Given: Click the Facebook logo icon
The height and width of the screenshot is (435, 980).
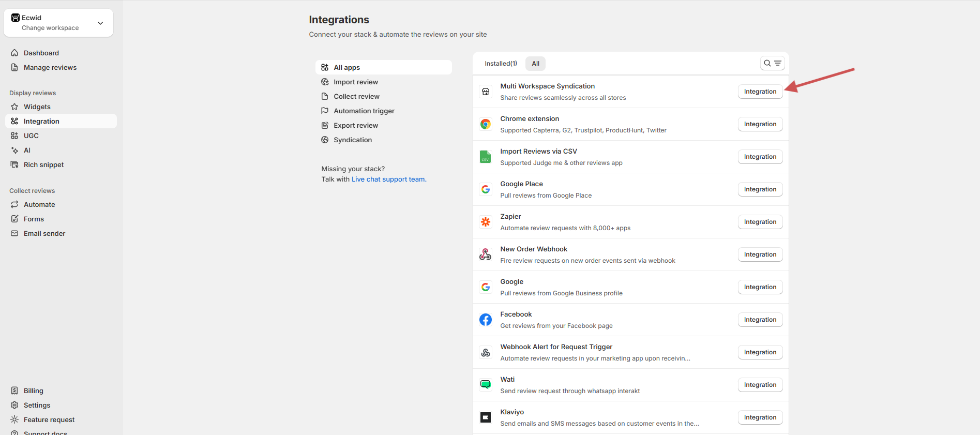Looking at the screenshot, I should (485, 320).
